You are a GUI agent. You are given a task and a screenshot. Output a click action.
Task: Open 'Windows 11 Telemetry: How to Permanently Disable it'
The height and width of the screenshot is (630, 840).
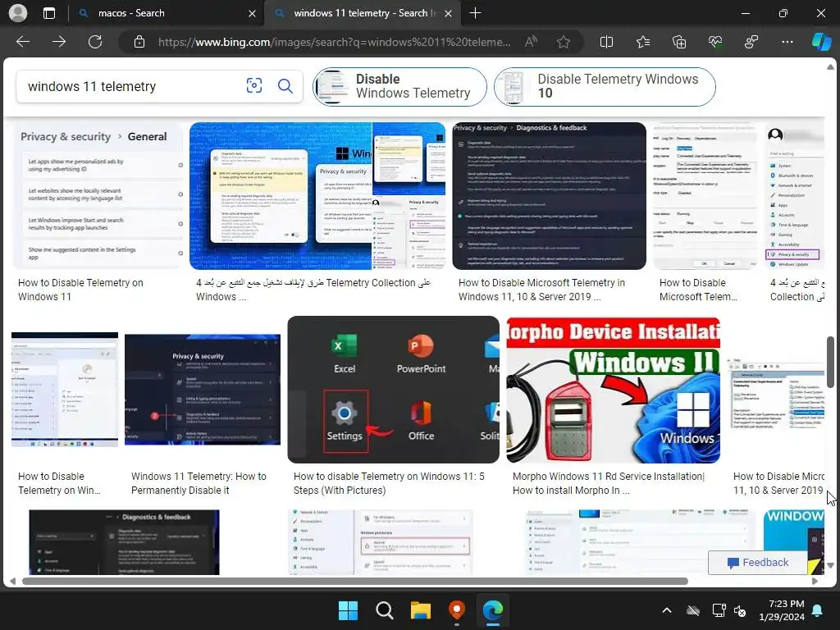pos(199,483)
